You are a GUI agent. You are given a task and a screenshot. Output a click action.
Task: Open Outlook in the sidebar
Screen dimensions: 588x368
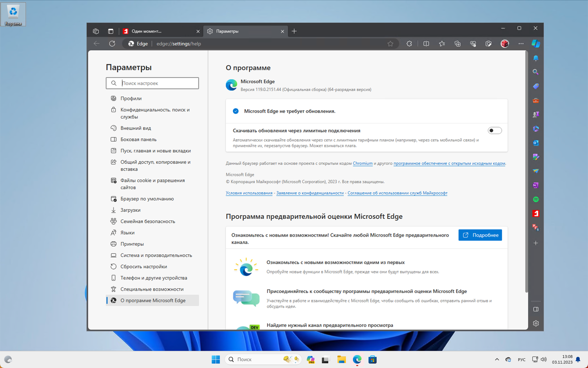click(x=536, y=143)
